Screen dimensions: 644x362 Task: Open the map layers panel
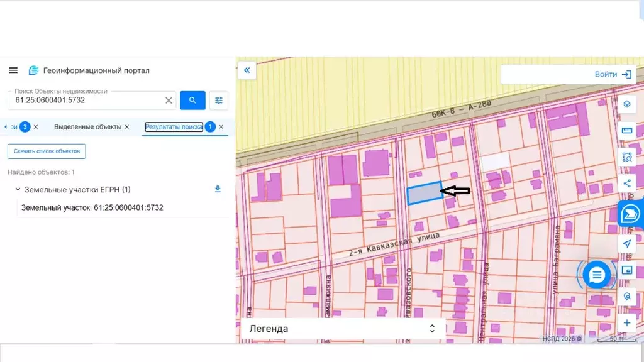pos(626,104)
